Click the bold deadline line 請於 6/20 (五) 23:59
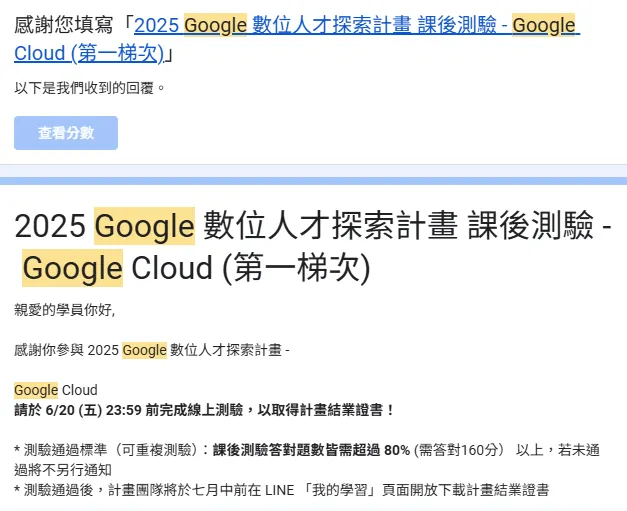This screenshot has height=511, width=627. point(204,410)
